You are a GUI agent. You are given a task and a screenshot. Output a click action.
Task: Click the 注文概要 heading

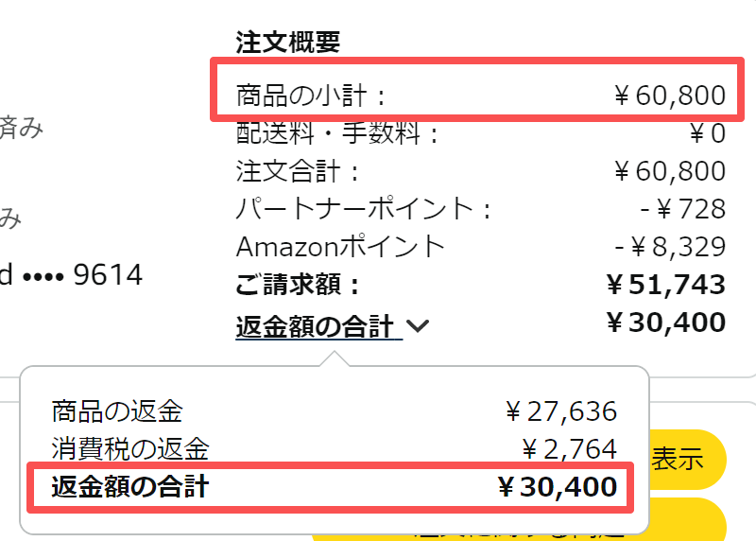[x=287, y=42]
